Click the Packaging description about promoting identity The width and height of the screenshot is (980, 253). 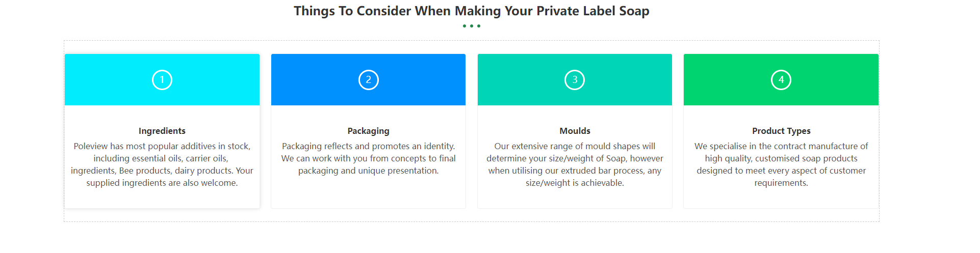368,158
